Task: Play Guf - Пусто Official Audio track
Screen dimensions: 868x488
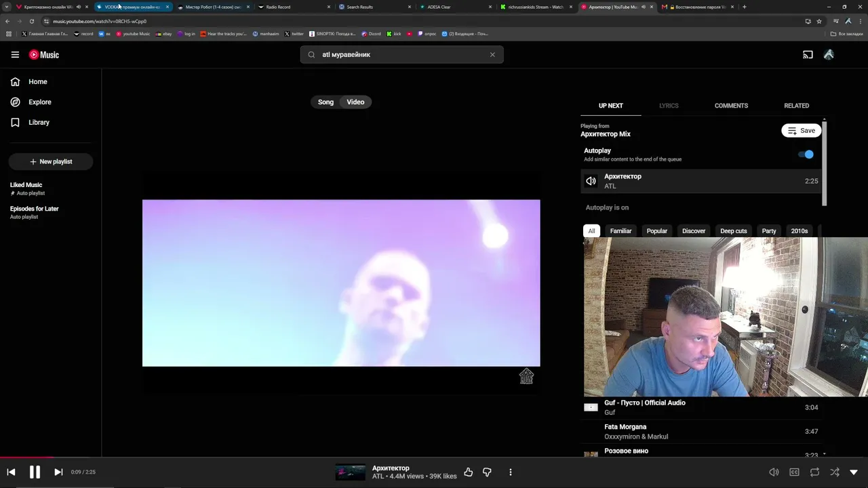Action: (x=701, y=407)
